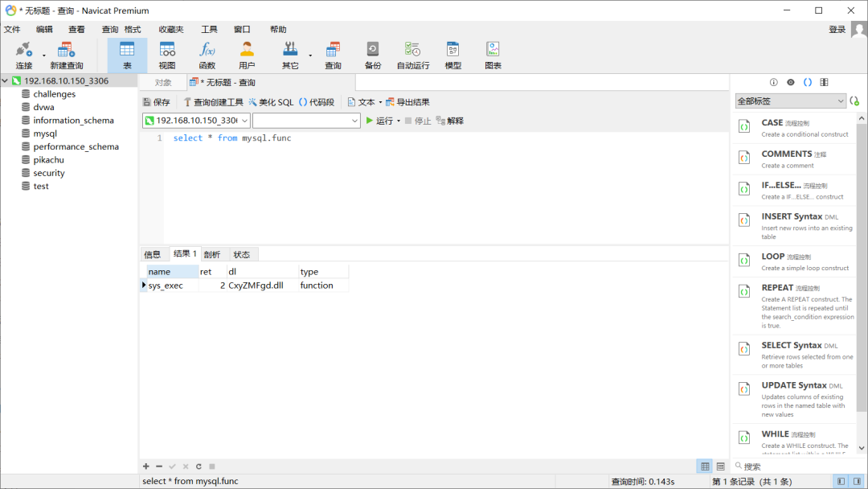This screenshot has height=489, width=868.
Task: Open the 函数 functions toolbar icon
Action: [207, 55]
